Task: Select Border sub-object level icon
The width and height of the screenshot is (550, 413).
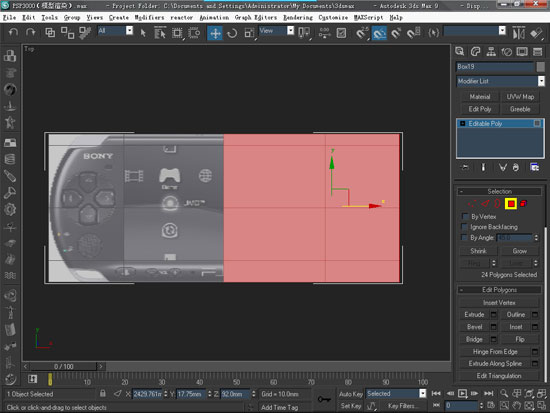Action: tap(497, 204)
